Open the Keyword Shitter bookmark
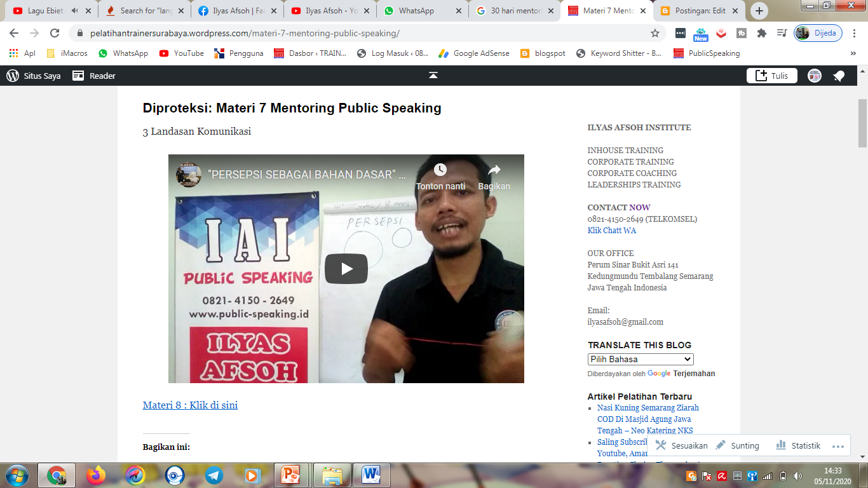The height and width of the screenshot is (488, 868). click(619, 53)
